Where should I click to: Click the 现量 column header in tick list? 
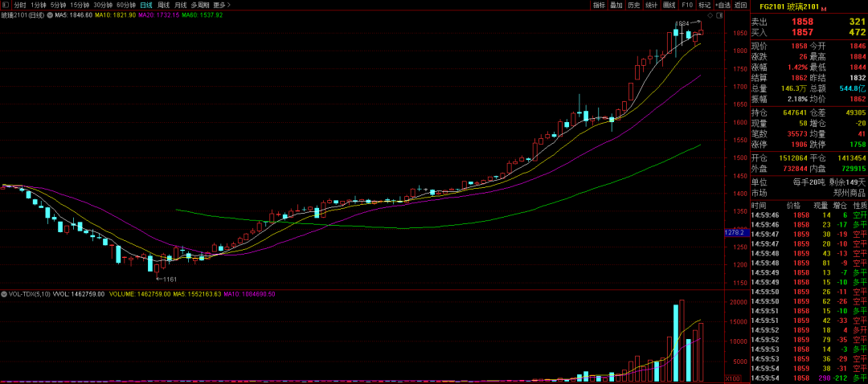click(821, 206)
